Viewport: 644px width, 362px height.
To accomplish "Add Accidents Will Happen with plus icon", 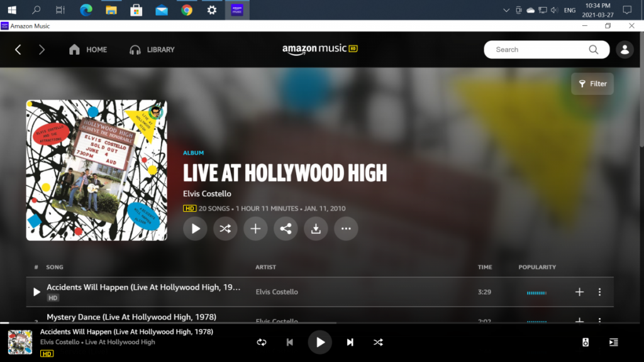I will pyautogui.click(x=579, y=292).
